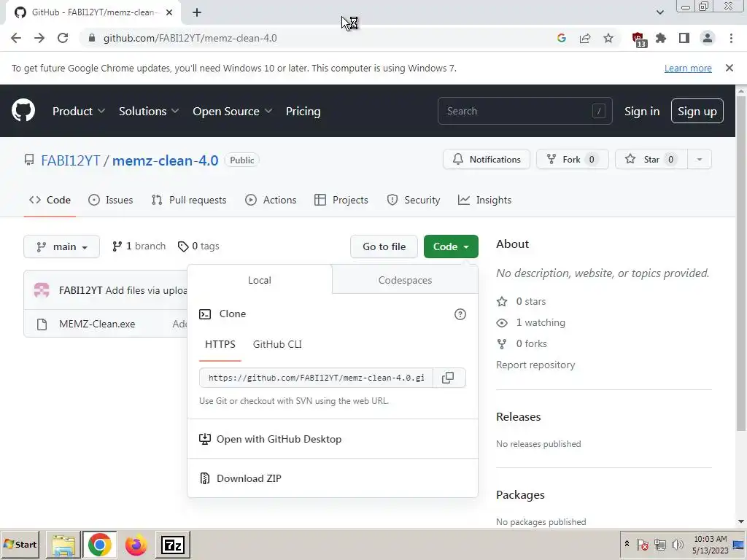The width and height of the screenshot is (747, 560).
Task: Open the Chrome extensions puzzle icon
Action: [x=661, y=38]
